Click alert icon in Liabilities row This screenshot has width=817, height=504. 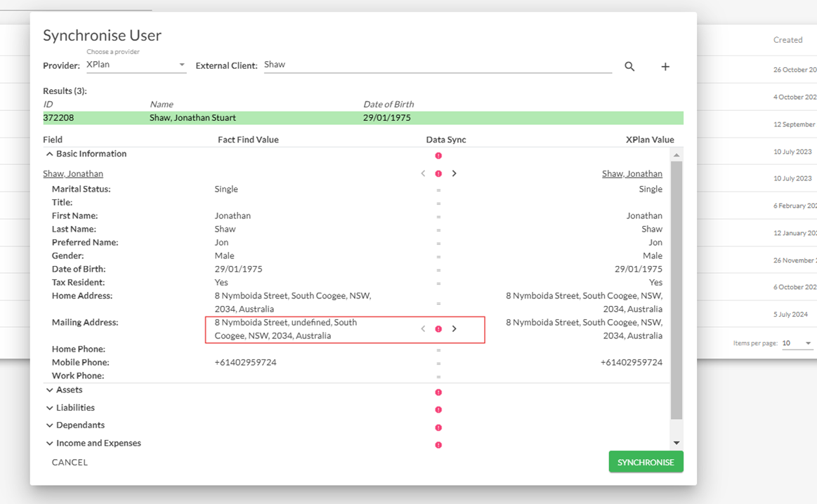click(438, 410)
